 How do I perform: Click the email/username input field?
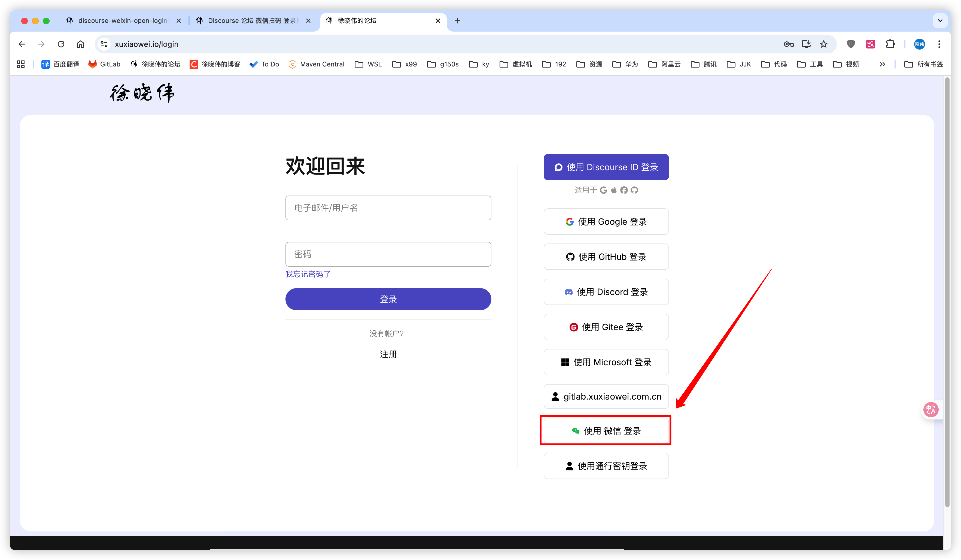tap(388, 208)
